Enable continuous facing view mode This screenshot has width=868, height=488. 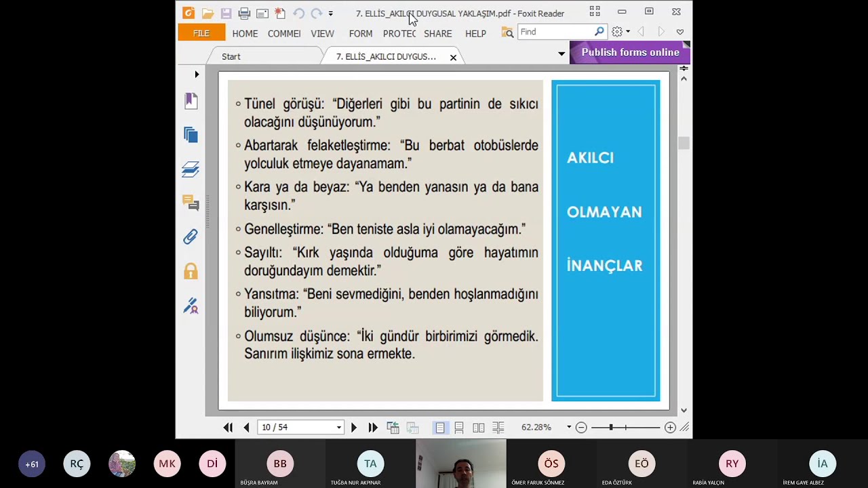(498, 427)
